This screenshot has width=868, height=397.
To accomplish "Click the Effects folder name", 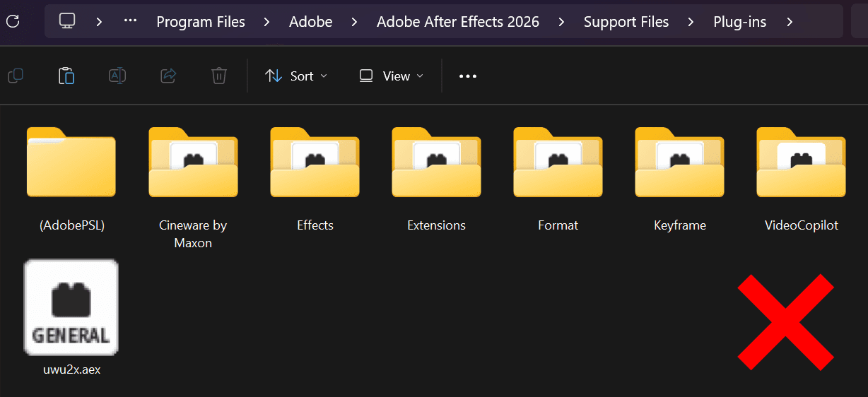I will 315,225.
